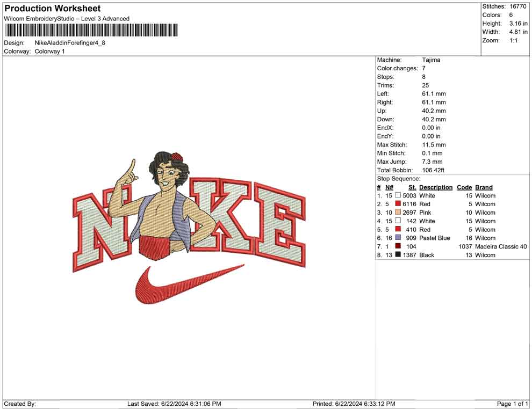This screenshot has height=409, width=532.
Task: Click the Width value '4.81 in'
Action: [519, 32]
